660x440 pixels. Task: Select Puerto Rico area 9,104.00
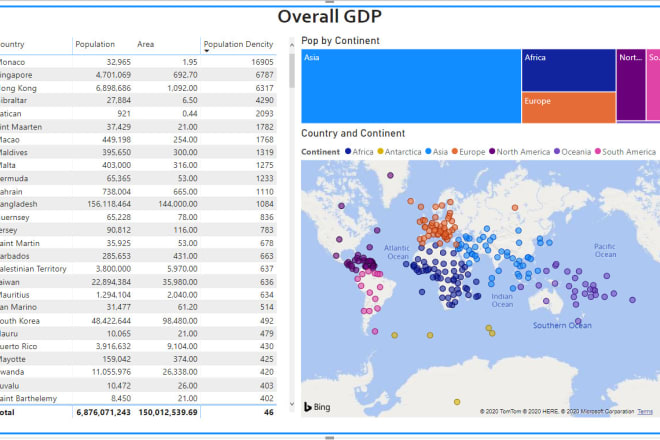182,347
